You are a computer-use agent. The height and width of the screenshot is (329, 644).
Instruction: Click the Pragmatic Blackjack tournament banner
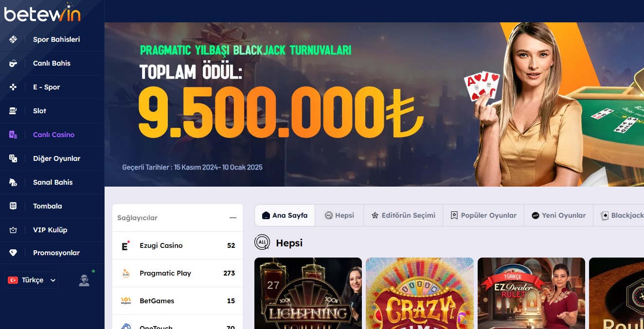click(x=374, y=104)
